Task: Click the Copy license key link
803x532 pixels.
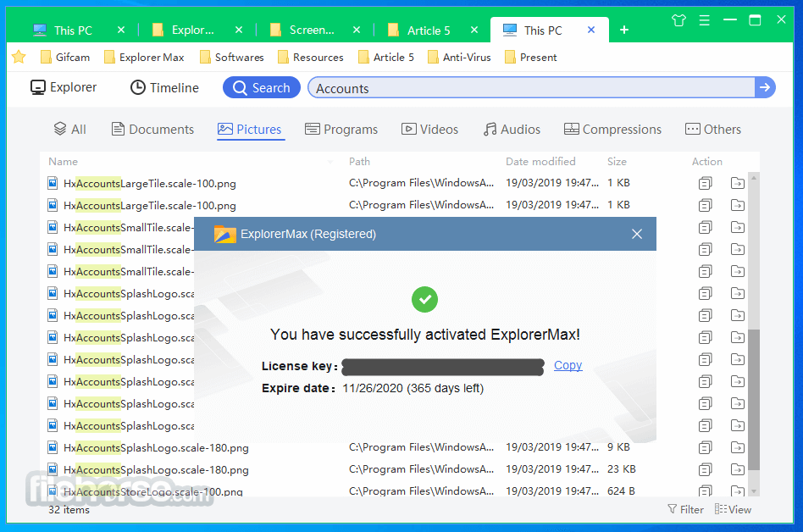Action: coord(568,366)
